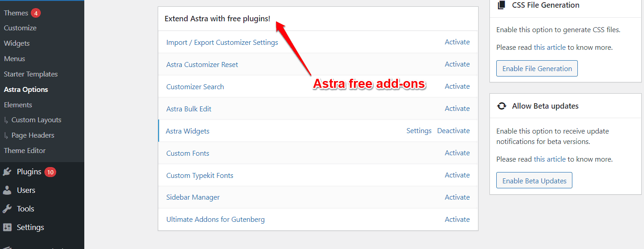Click the Allow Beta updates refresh icon
The width and height of the screenshot is (644, 249).
(x=502, y=106)
